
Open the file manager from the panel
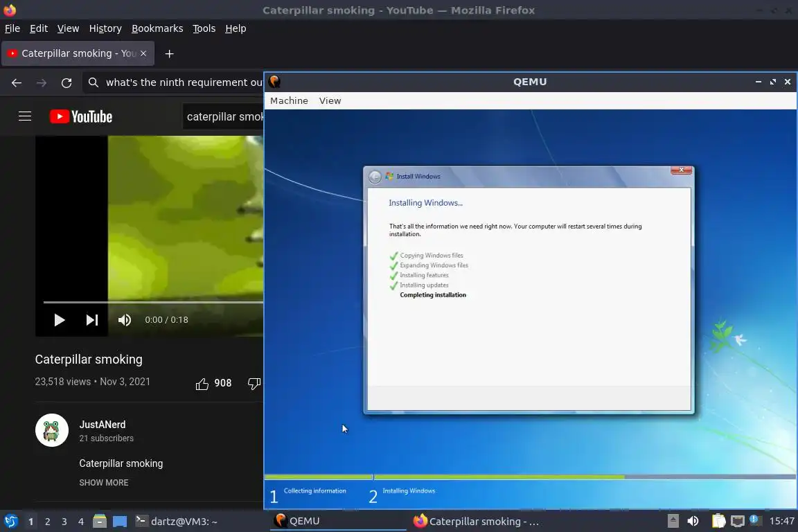pos(100,521)
